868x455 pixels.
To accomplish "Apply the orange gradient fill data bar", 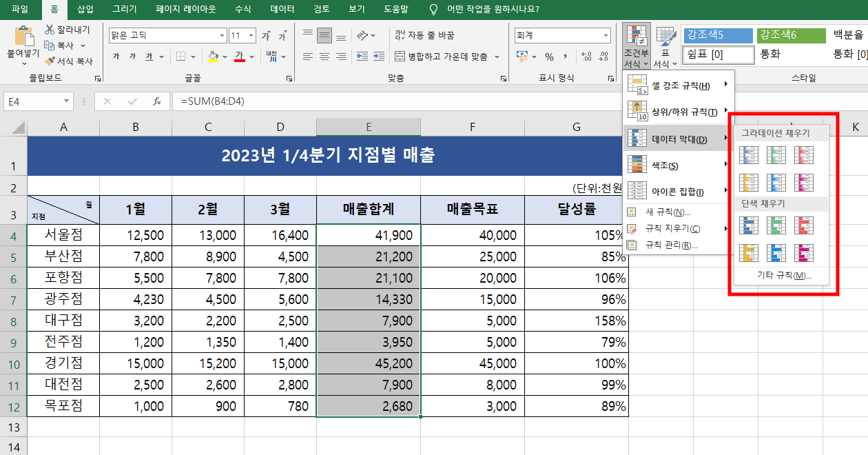I will [749, 183].
